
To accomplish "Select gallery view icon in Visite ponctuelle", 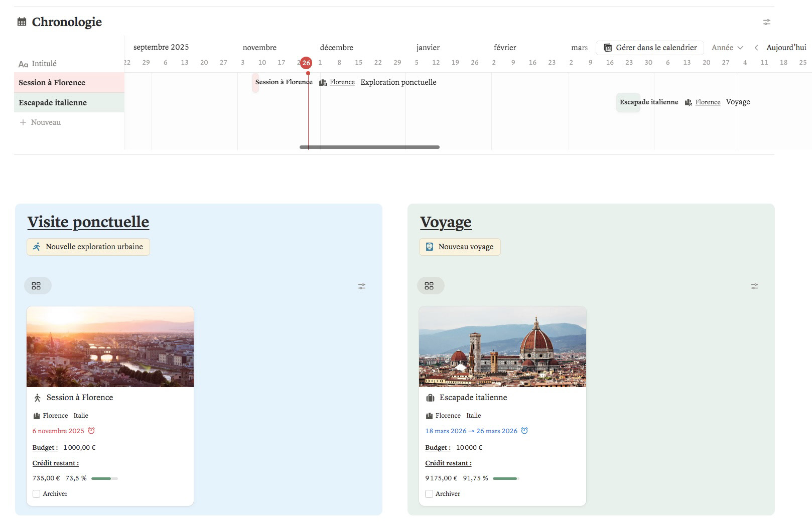I will (36, 286).
